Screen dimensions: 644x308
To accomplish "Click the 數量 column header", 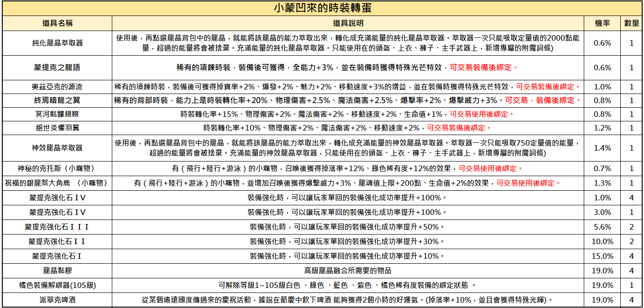I will pos(632,23).
